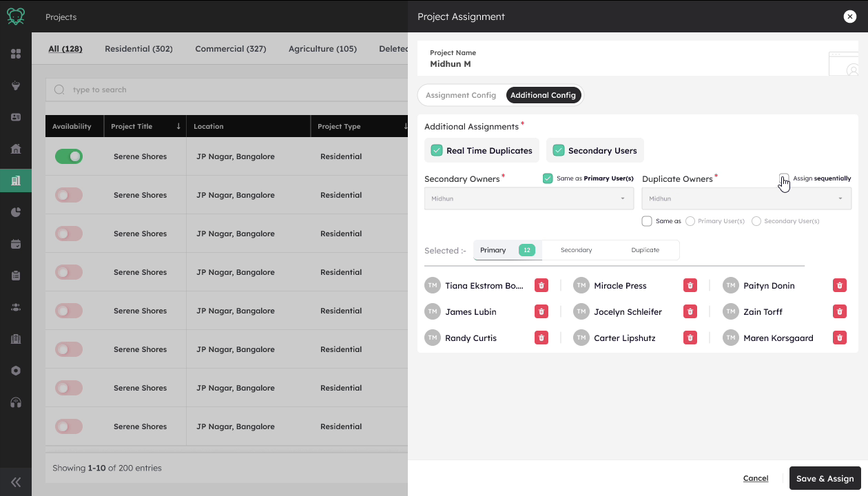Select Additional Config tab
This screenshot has height=496, width=868.
click(x=543, y=95)
